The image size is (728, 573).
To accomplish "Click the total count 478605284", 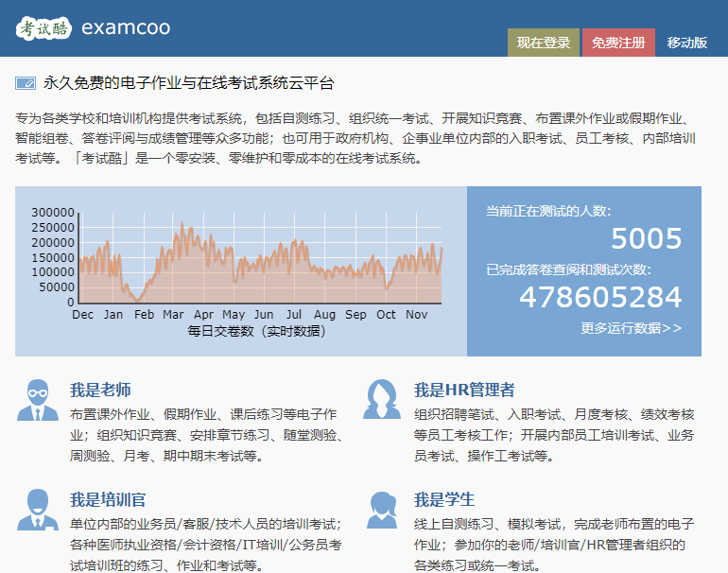I will point(600,297).
